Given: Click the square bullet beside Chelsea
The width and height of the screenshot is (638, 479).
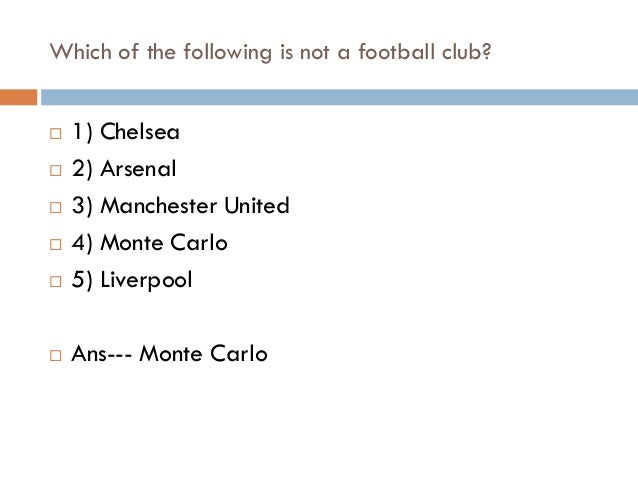Looking at the screenshot, I should pos(56,133).
